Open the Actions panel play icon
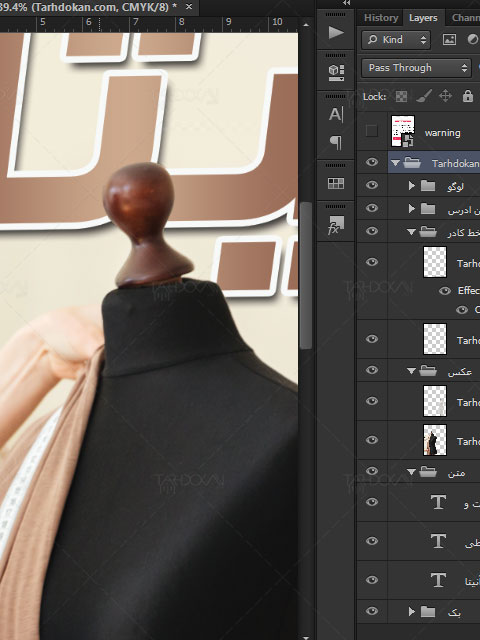Screen dimensions: 480x640 tap(336, 32)
